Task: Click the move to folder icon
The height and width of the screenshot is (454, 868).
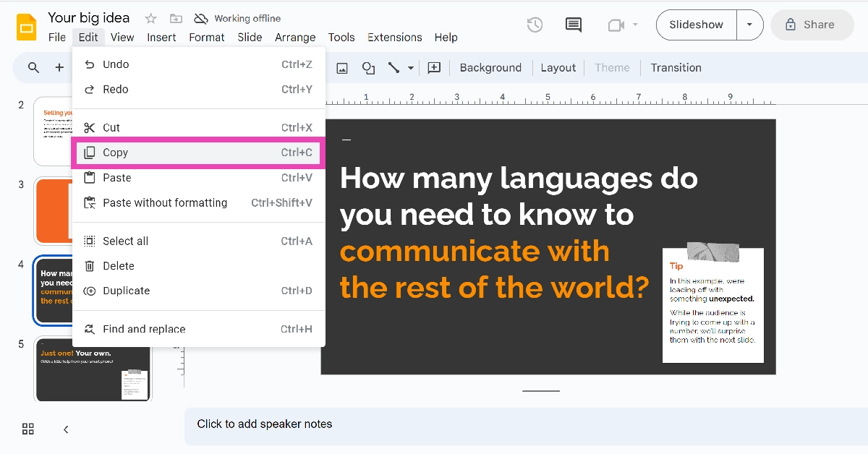Action: (176, 18)
